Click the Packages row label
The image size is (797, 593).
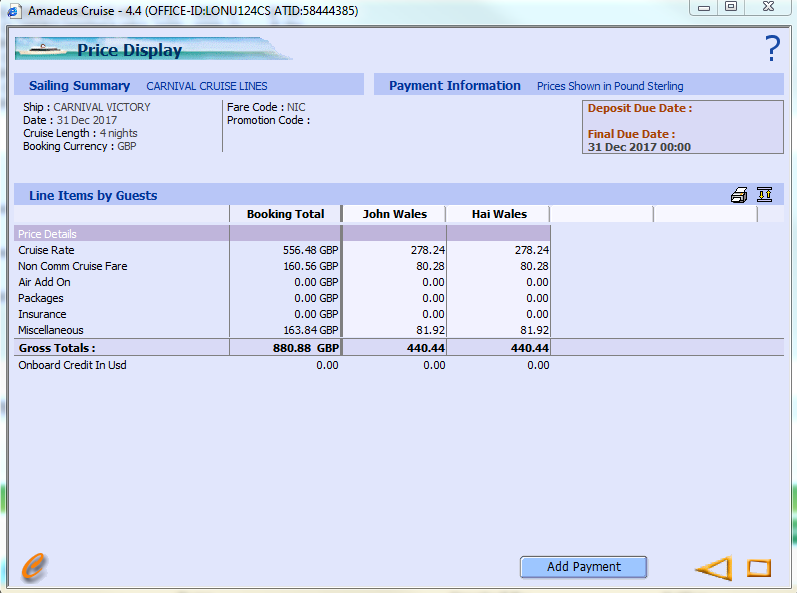coord(41,298)
